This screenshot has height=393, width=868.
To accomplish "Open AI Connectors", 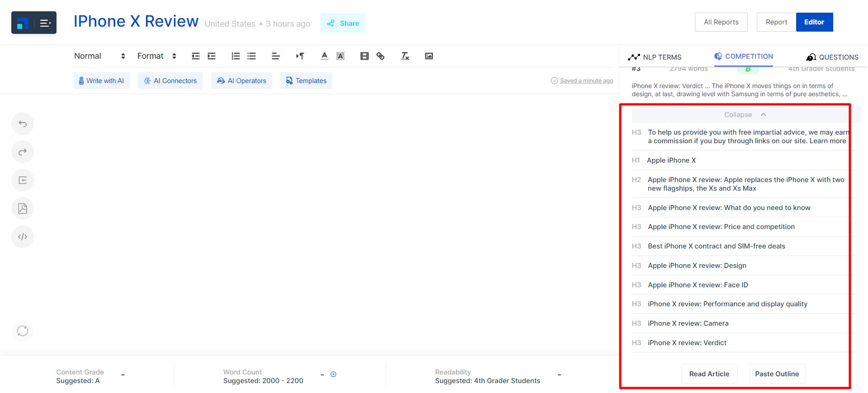I will click(x=170, y=81).
